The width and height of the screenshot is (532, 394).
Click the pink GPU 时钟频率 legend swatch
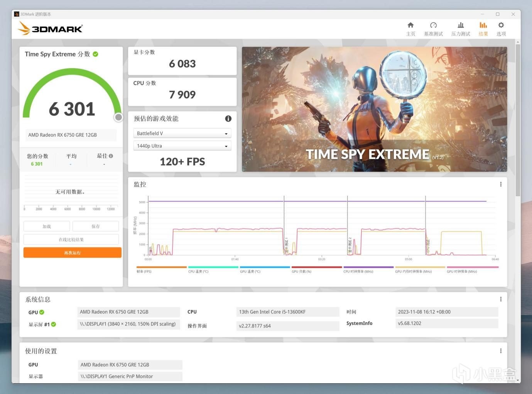click(473, 267)
